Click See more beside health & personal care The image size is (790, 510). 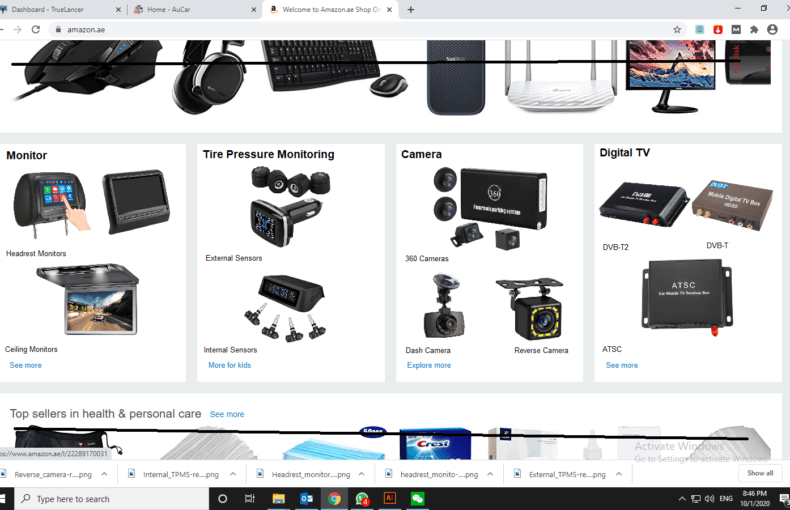click(x=227, y=414)
